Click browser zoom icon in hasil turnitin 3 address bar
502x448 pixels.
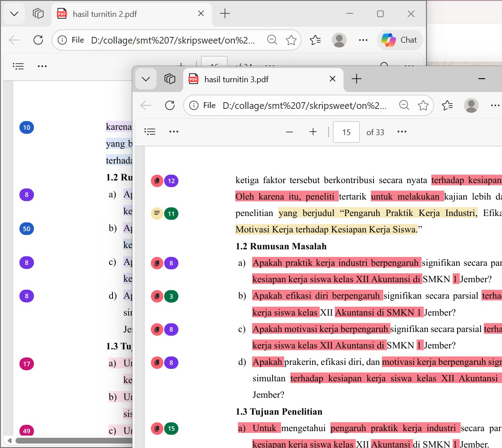point(404,105)
